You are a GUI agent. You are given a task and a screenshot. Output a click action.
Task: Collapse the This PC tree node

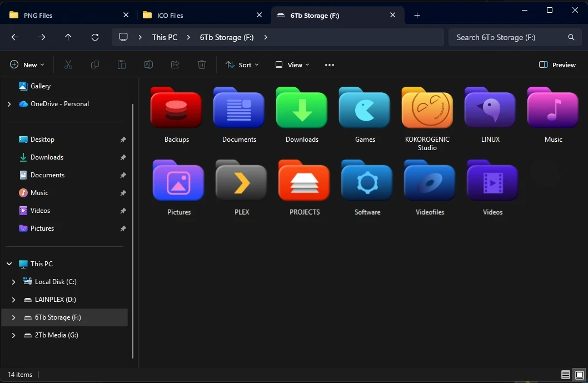9,263
